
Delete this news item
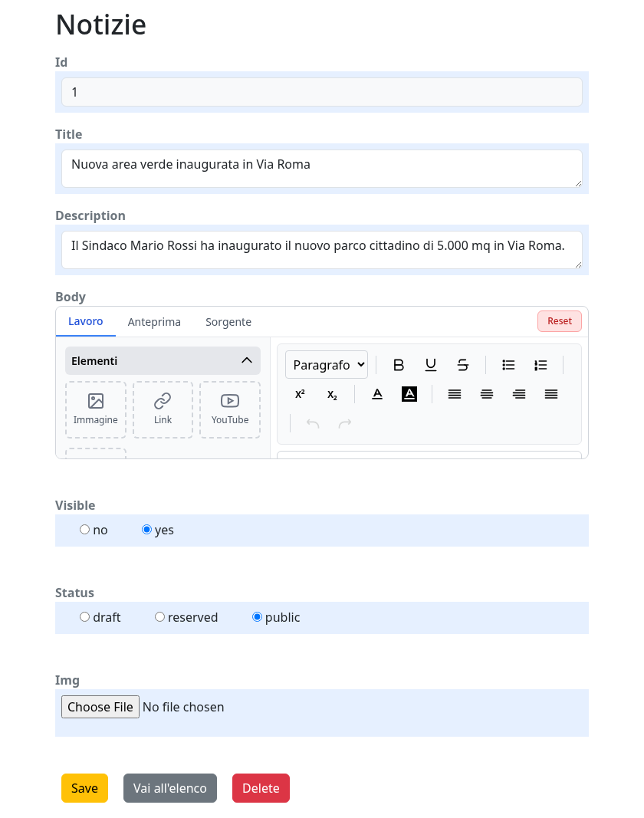(261, 788)
